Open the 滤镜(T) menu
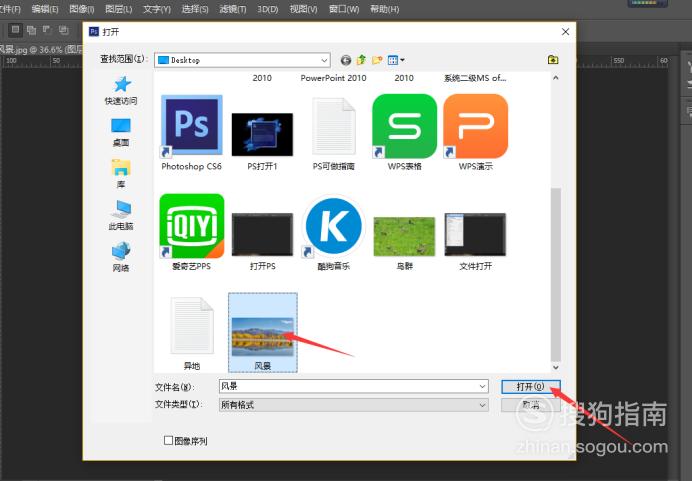This screenshot has width=692, height=481. pos(233,9)
